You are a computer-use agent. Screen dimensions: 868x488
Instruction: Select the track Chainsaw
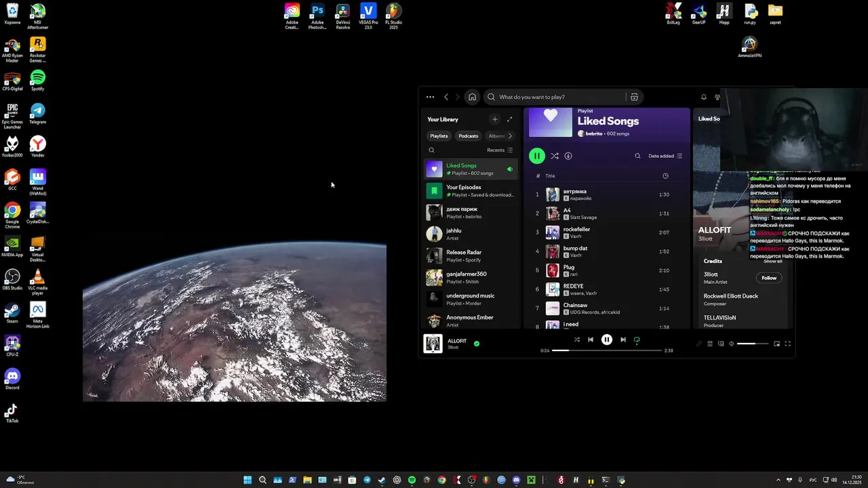607,308
